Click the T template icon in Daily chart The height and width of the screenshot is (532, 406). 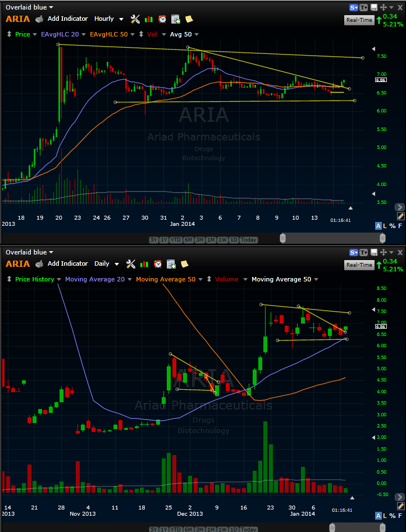363,252
